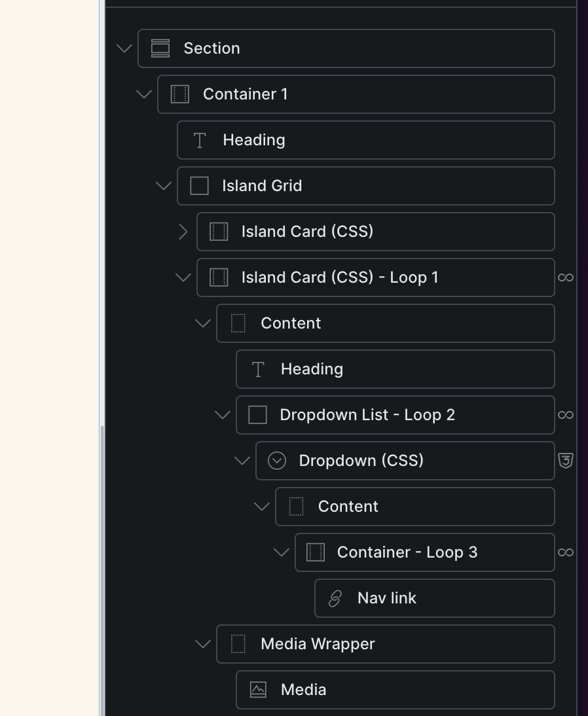Click the CSS3 badge beside Dropdown (CSS)
The height and width of the screenshot is (716, 588).
click(x=566, y=461)
